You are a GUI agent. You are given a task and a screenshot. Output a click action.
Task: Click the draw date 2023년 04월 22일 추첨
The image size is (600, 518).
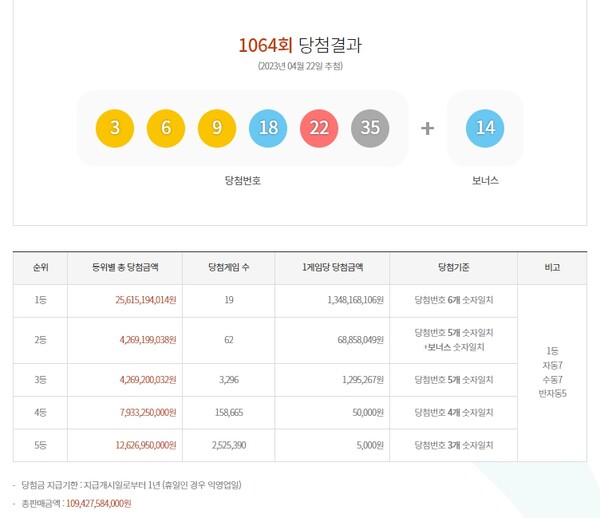(x=300, y=66)
